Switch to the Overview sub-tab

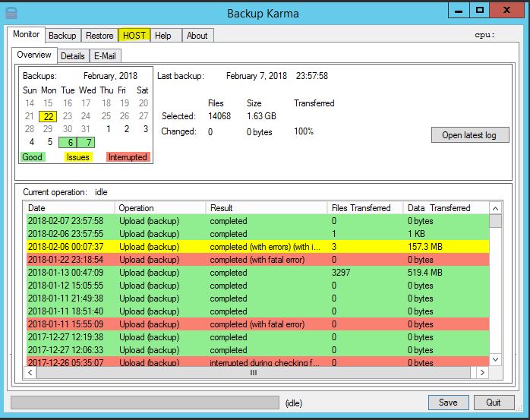click(x=34, y=55)
